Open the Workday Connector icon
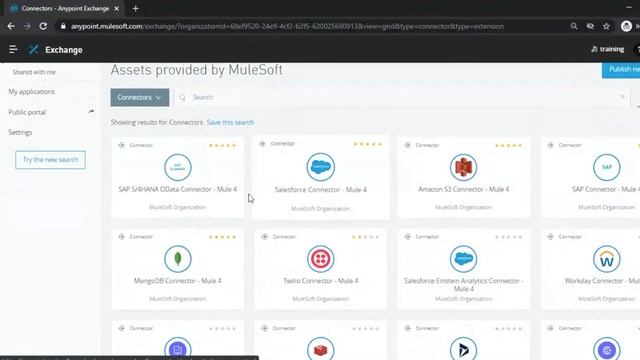This screenshot has width=640, height=360. coord(607,258)
